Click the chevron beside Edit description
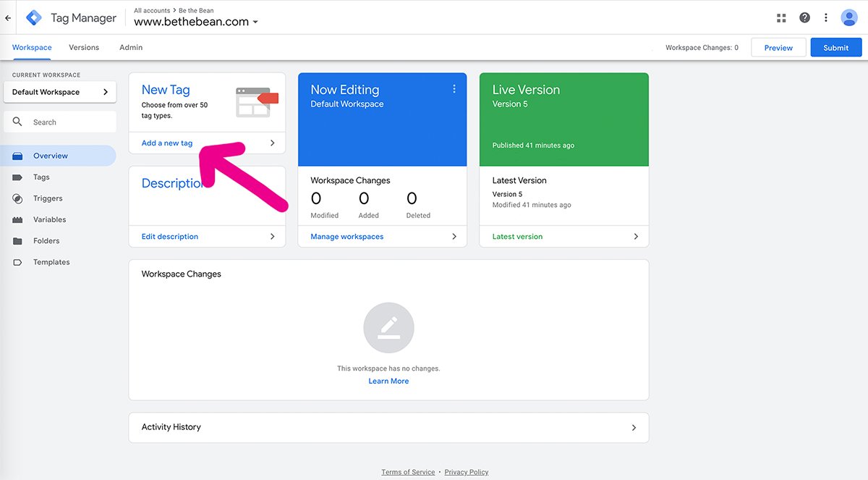Screen dimensions: 868x480 [273, 237]
